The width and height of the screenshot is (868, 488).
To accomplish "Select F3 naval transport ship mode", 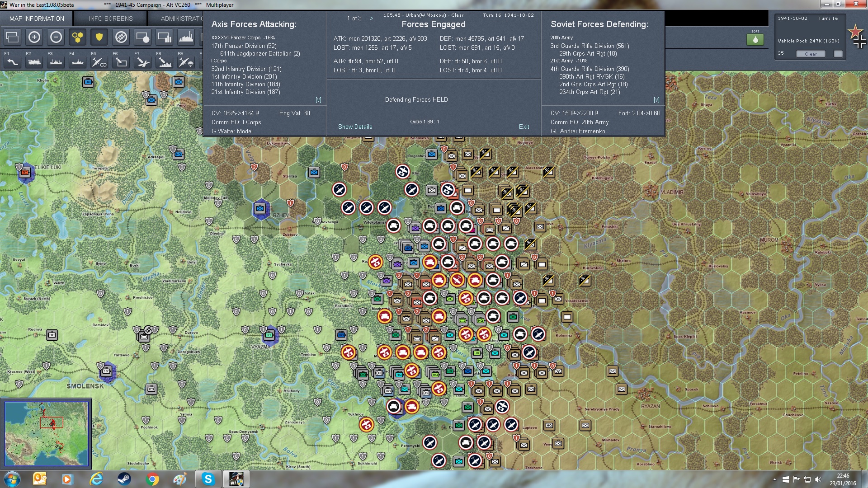I will (x=56, y=62).
